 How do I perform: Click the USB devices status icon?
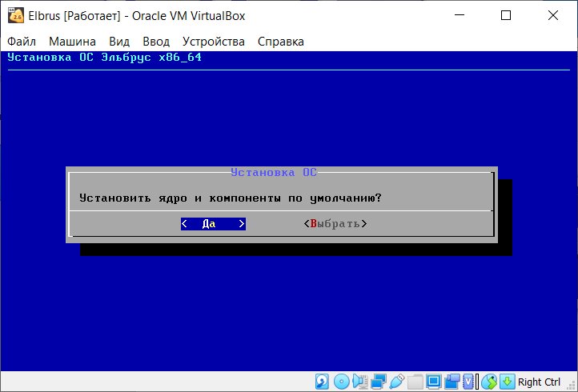(x=397, y=382)
